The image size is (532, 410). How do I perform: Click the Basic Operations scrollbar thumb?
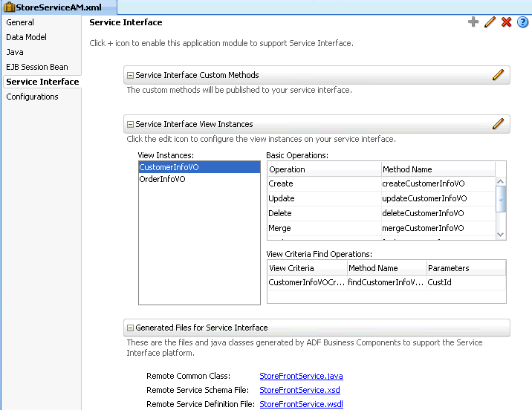[501, 199]
